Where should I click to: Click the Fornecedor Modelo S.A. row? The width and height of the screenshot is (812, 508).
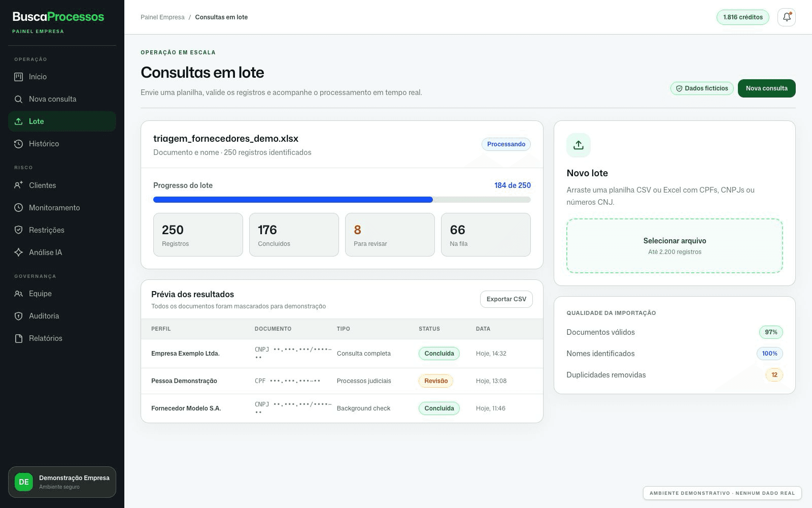tap(342, 408)
